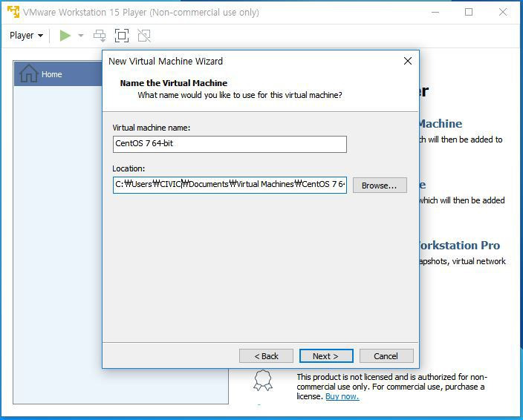Click Send Ctrl+Alt+Del toolbar icon
Screen dimensions: 523x420
click(x=100, y=36)
